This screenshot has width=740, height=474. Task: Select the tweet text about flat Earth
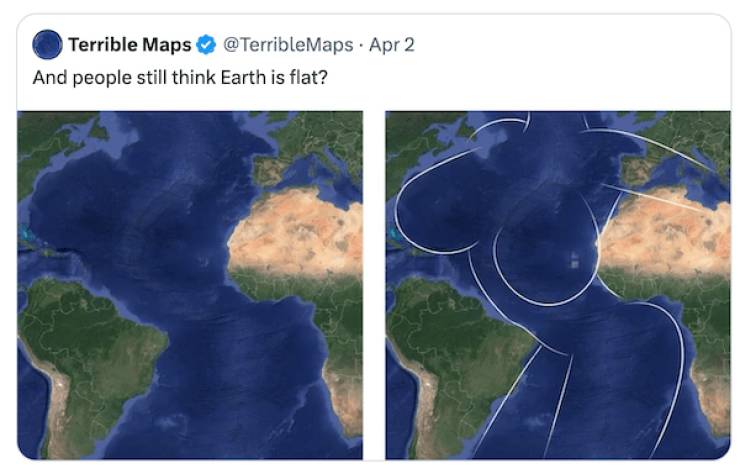coord(181,77)
